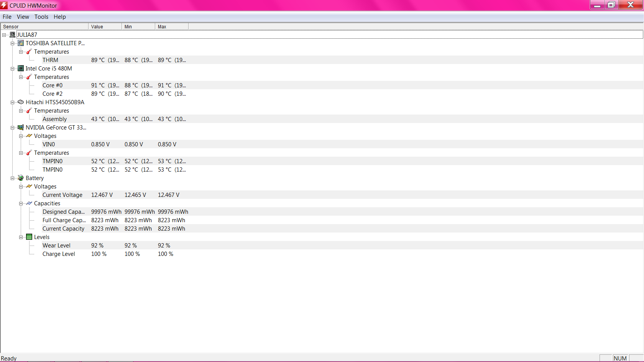Collapse the Capacities group under Battery
Viewport: 644px width, 362px height.
tap(21, 203)
